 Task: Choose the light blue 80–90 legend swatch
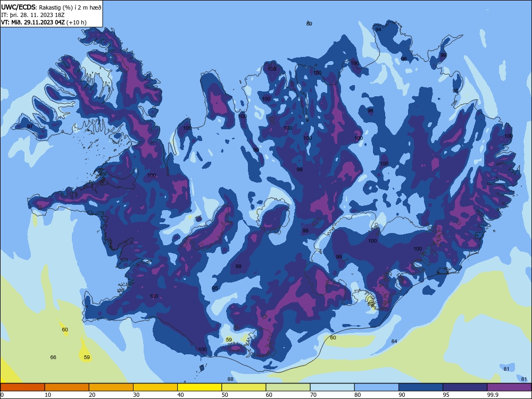(377, 387)
